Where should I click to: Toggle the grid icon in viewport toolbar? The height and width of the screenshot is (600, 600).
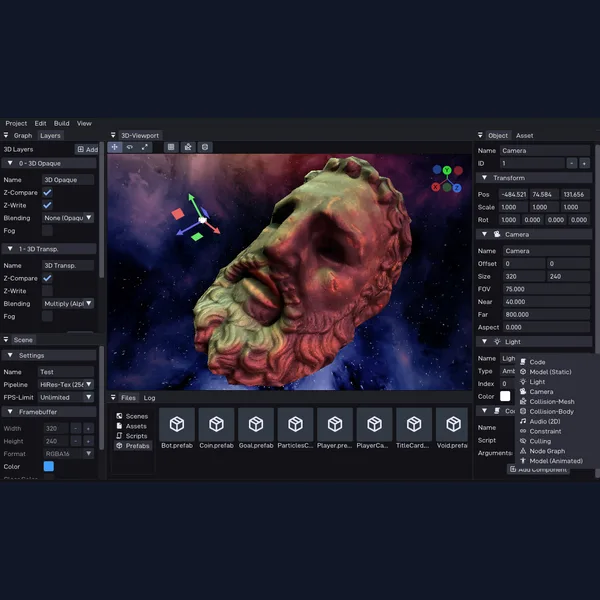tap(171, 147)
